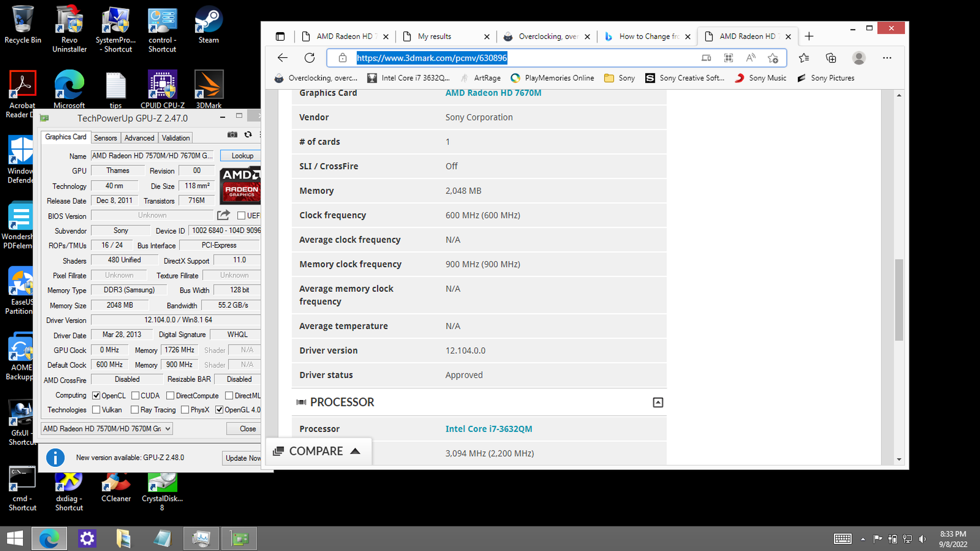Image resolution: width=980 pixels, height=551 pixels.
Task: Open the CPUID CPU-Z desktop icon
Action: click(x=162, y=89)
